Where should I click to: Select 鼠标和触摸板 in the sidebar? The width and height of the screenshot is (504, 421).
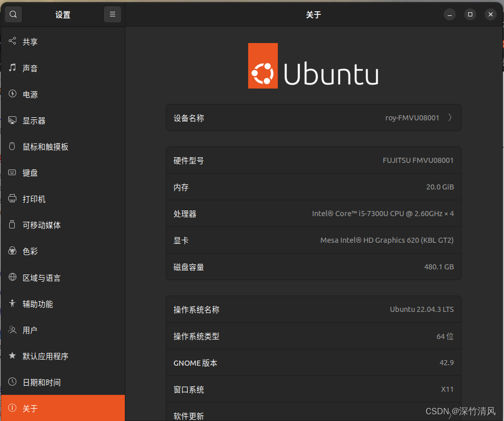[63, 147]
